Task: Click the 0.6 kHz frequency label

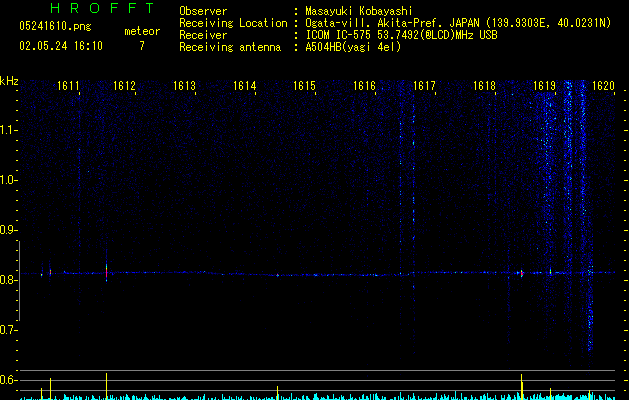Action: 8,380
